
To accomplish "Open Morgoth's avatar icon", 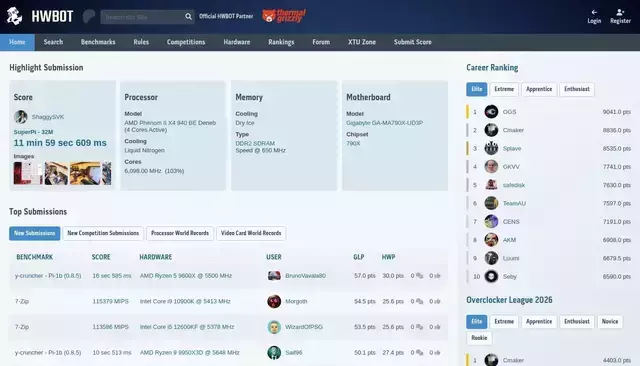I will (274, 302).
